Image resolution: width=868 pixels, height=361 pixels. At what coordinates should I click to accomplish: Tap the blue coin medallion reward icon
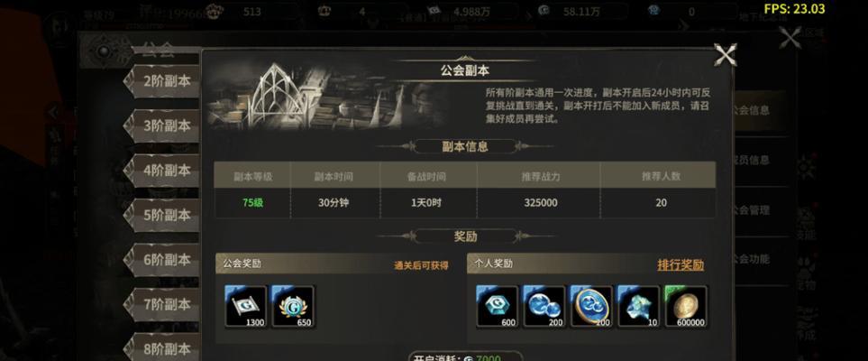(x=591, y=307)
